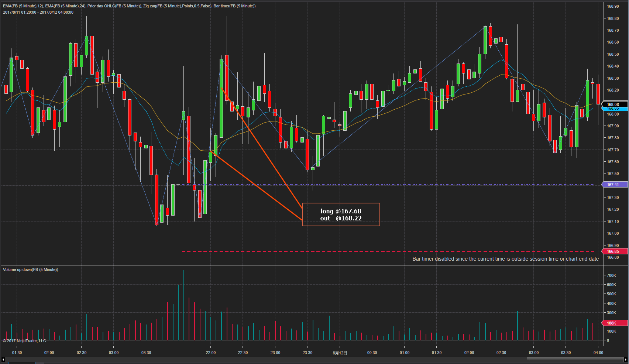This screenshot has height=364, width=629.
Task: Click the 8月12日 date label on time axis
Action: [x=340, y=353]
